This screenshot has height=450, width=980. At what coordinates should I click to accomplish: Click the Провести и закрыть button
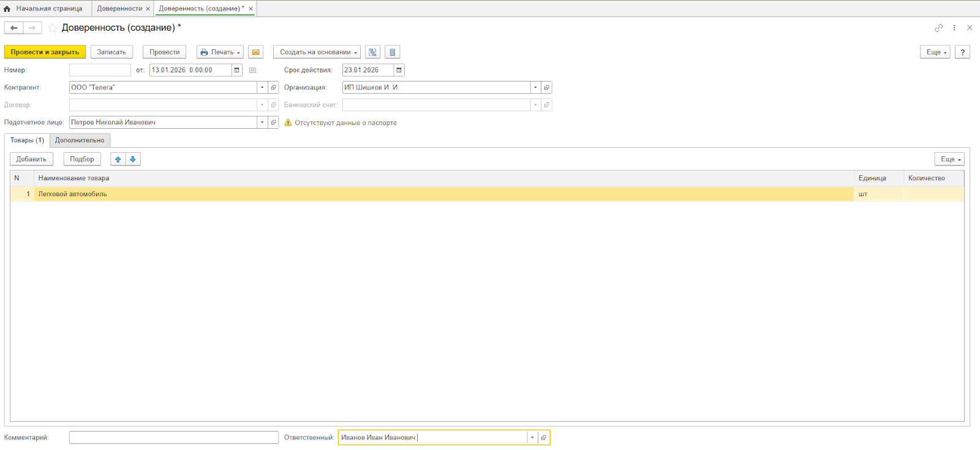pyautogui.click(x=45, y=52)
